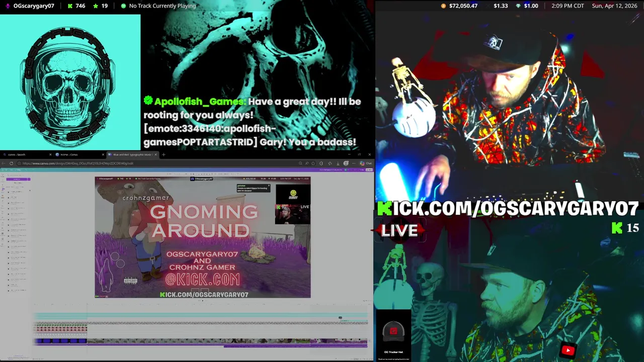Click the 'KICK.COM/OGSCARYGARY07' banner on webcam
This screenshot has width=644, height=362.
click(x=508, y=209)
